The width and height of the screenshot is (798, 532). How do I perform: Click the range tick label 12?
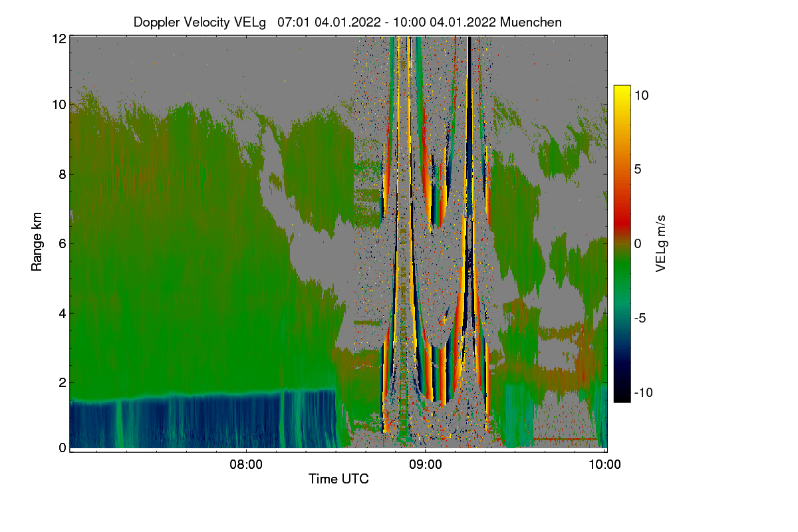[x=59, y=39]
